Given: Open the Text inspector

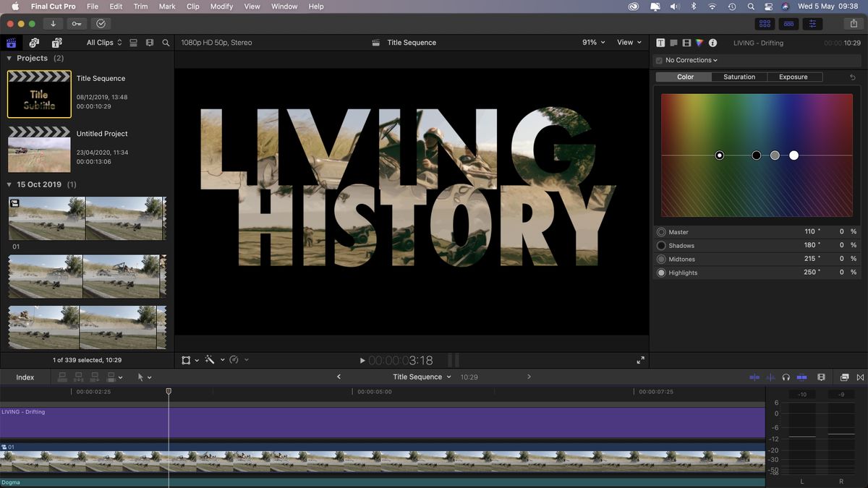Looking at the screenshot, I should pyautogui.click(x=660, y=43).
